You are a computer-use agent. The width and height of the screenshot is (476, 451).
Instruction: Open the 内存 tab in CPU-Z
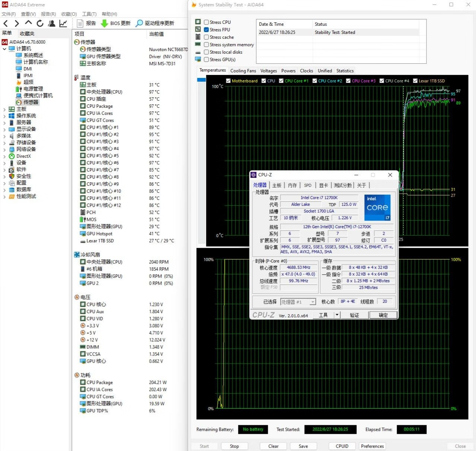(x=292, y=185)
